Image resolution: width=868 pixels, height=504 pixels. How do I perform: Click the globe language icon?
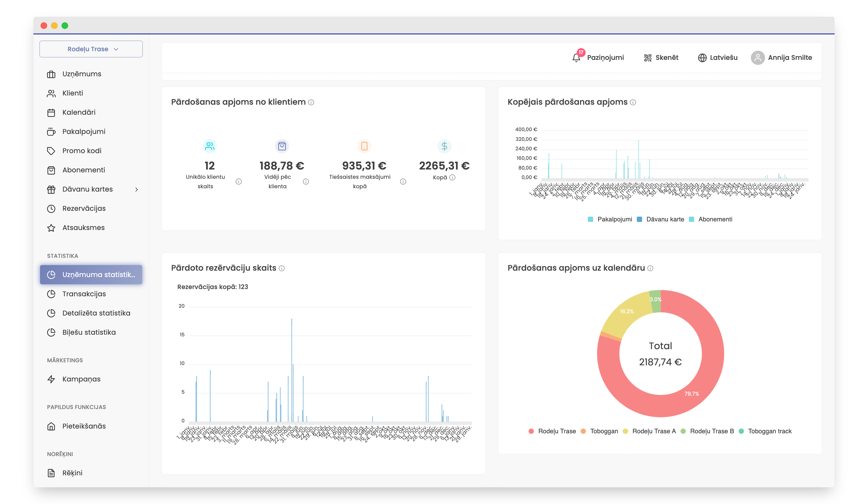702,58
